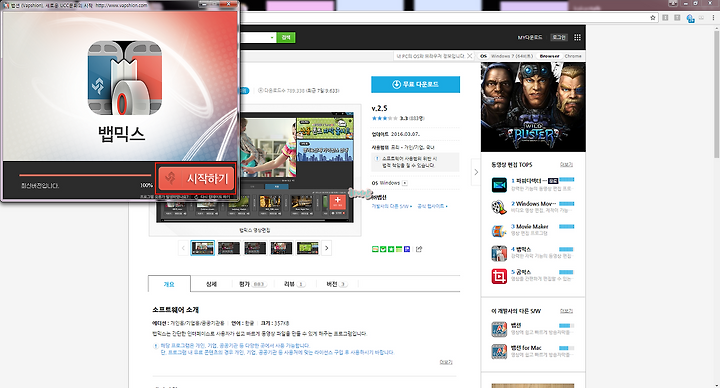Select the third screenshot thumbnail
Image resolution: width=720 pixels, height=388 pixels.
[255, 248]
